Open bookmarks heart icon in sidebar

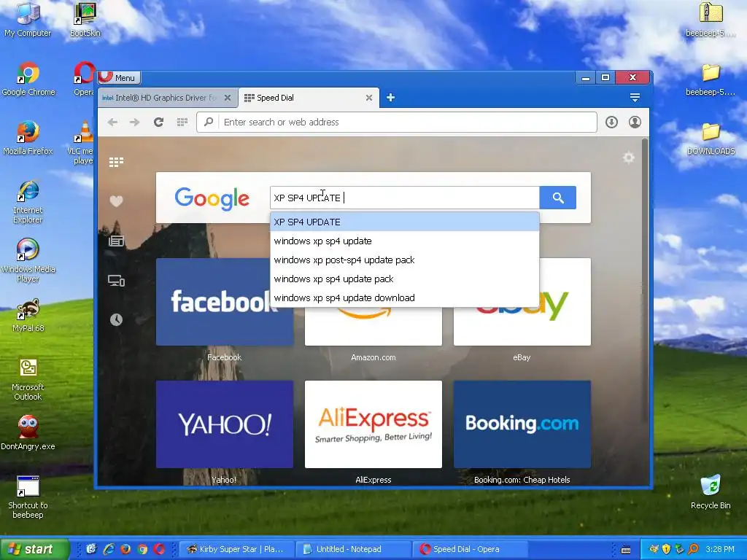coord(116,201)
